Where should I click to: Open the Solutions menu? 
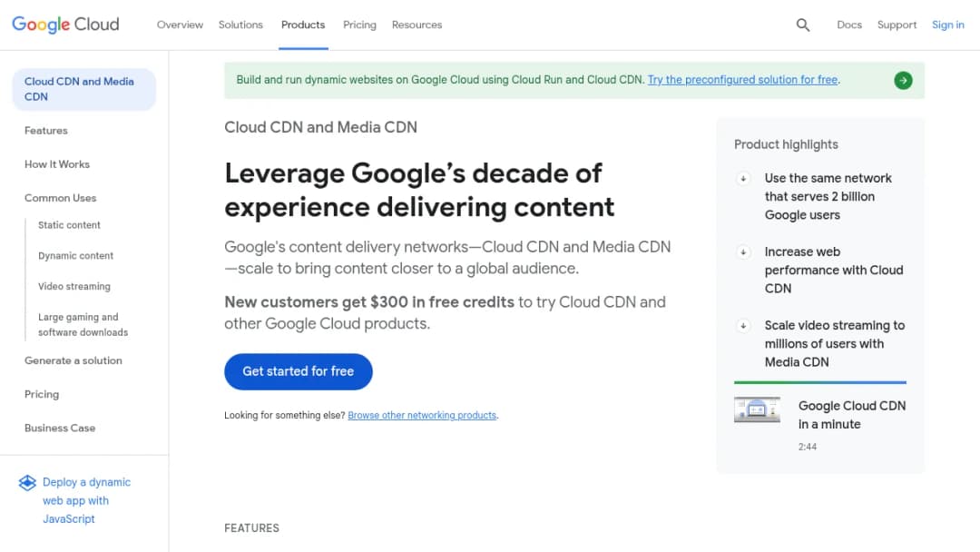pos(240,25)
